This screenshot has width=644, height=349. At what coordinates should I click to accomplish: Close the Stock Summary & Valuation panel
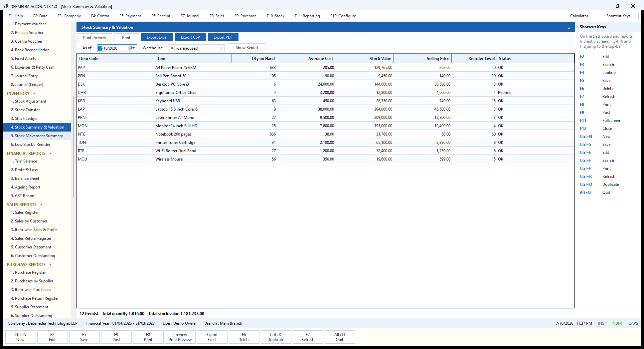point(569,27)
